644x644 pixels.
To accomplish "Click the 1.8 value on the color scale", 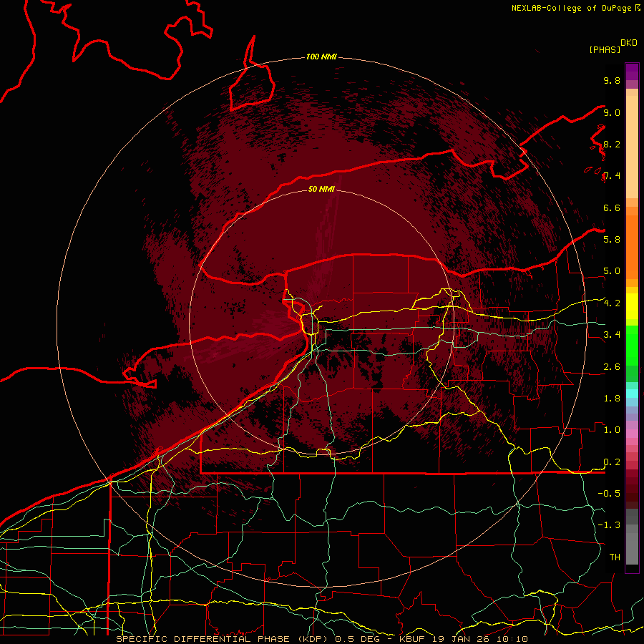I will pos(612,399).
